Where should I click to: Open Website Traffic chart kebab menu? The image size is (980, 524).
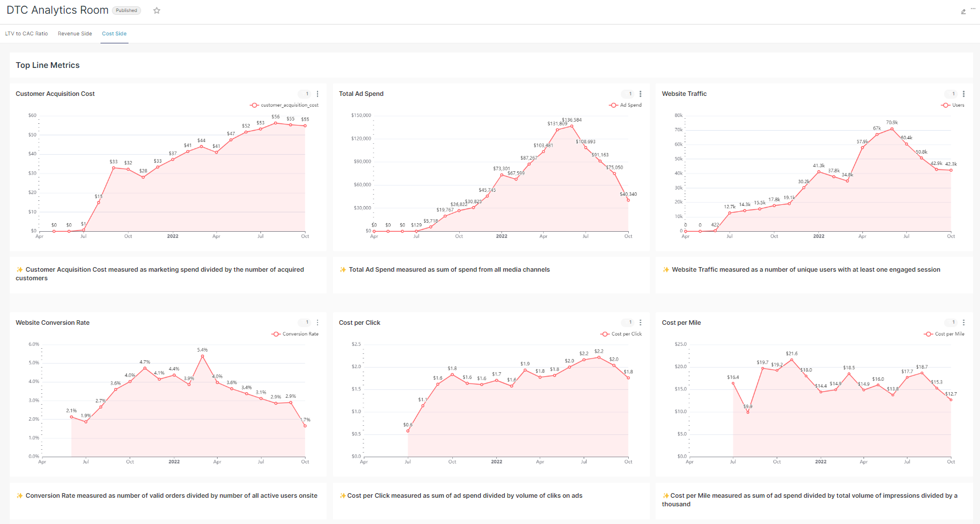tap(963, 94)
